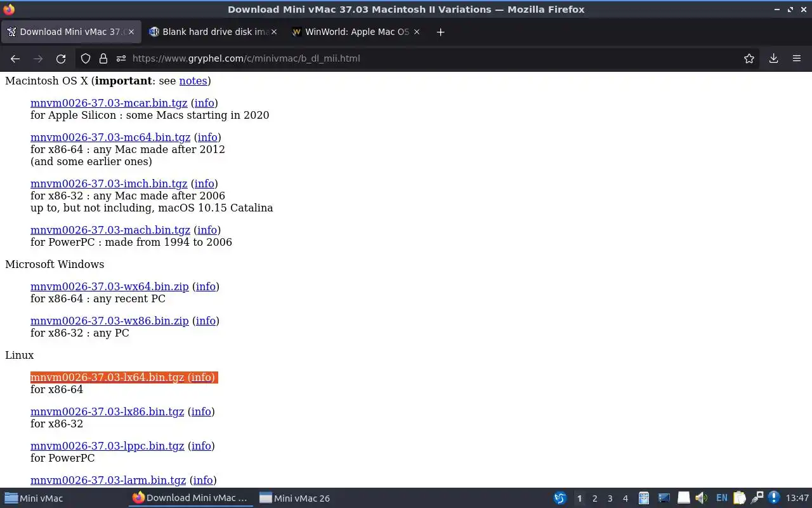Click the EN keyboard layout indicator
This screenshot has height=508, width=812.
(721, 498)
